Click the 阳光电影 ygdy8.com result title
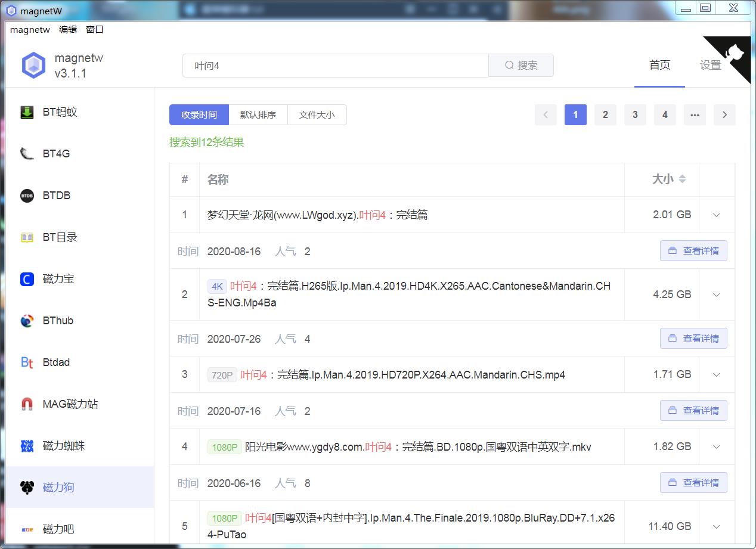Viewport: 756px width, 549px height. tap(418, 447)
